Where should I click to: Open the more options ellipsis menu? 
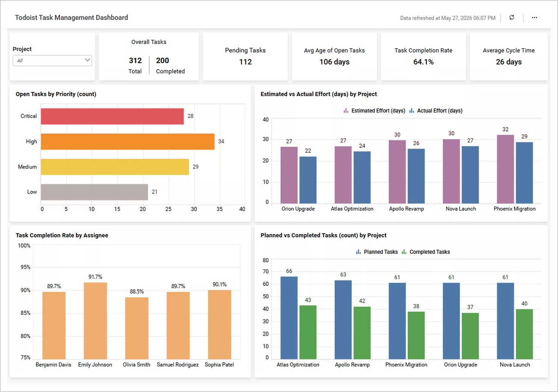coord(534,18)
